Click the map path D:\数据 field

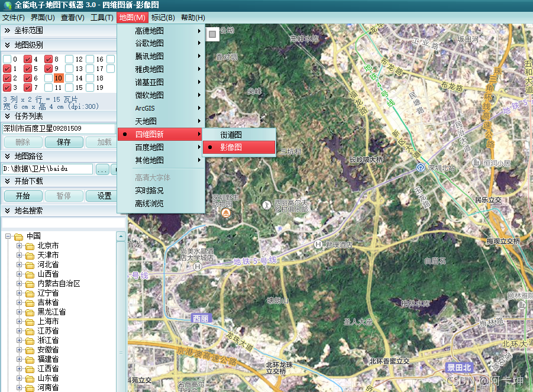coord(47,169)
